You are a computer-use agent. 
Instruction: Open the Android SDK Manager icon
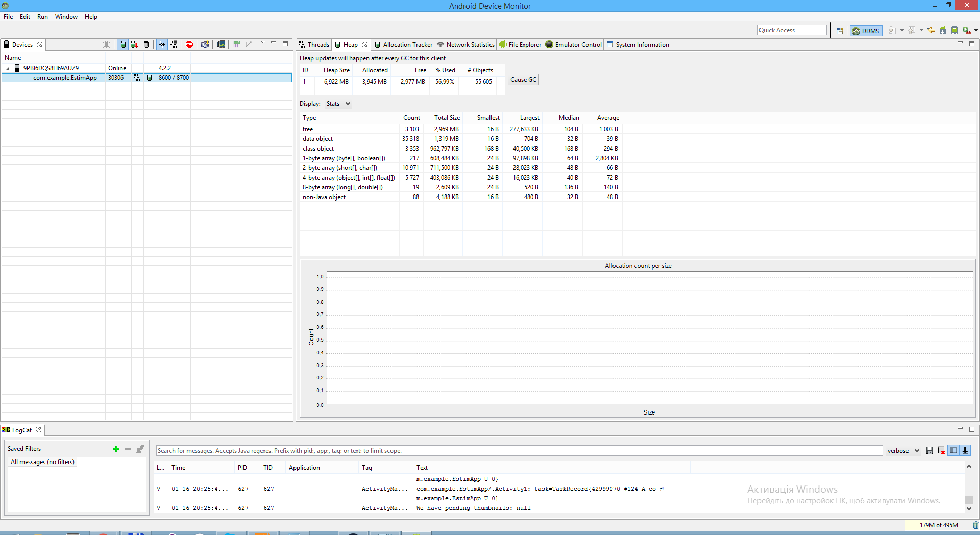[x=943, y=31]
